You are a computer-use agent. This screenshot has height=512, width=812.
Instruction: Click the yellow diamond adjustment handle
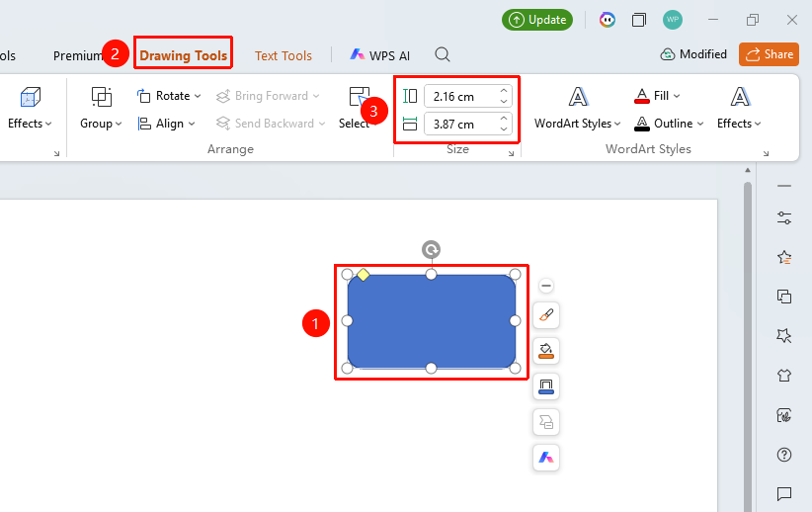(363, 275)
